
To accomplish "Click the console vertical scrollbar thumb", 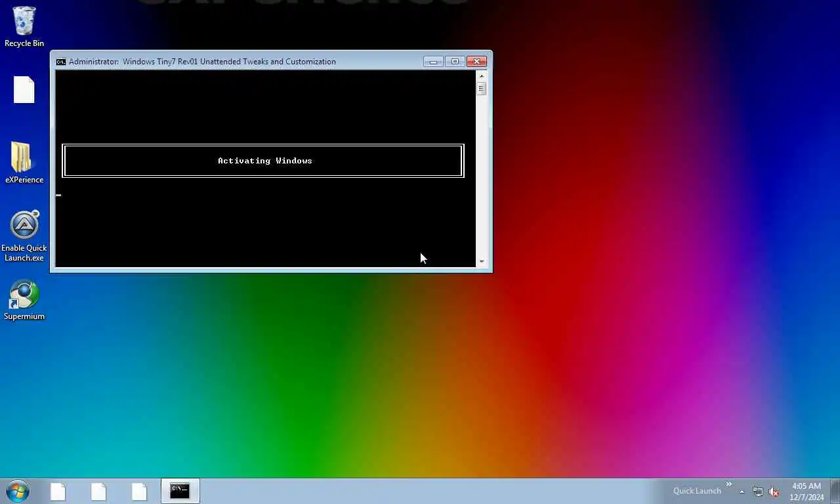I will (482, 89).
